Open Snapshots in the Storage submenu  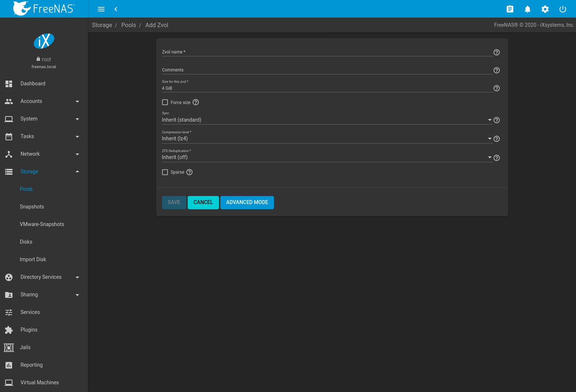point(32,207)
